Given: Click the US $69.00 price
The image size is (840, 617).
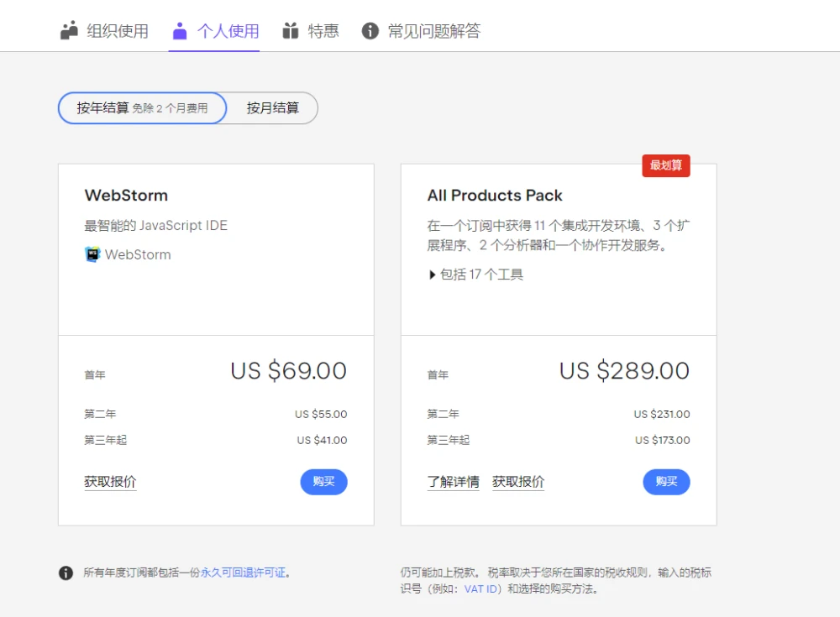Looking at the screenshot, I should pyautogui.click(x=289, y=371).
